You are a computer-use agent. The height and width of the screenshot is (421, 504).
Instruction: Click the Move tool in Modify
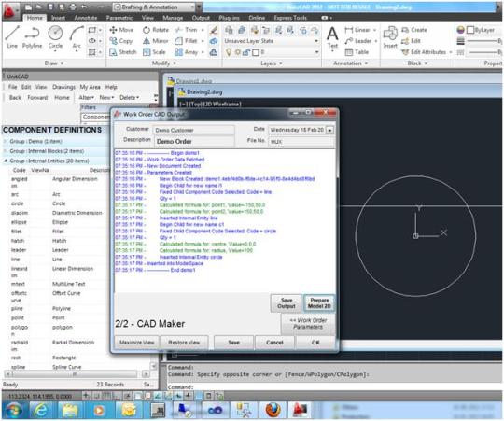[x=121, y=30]
